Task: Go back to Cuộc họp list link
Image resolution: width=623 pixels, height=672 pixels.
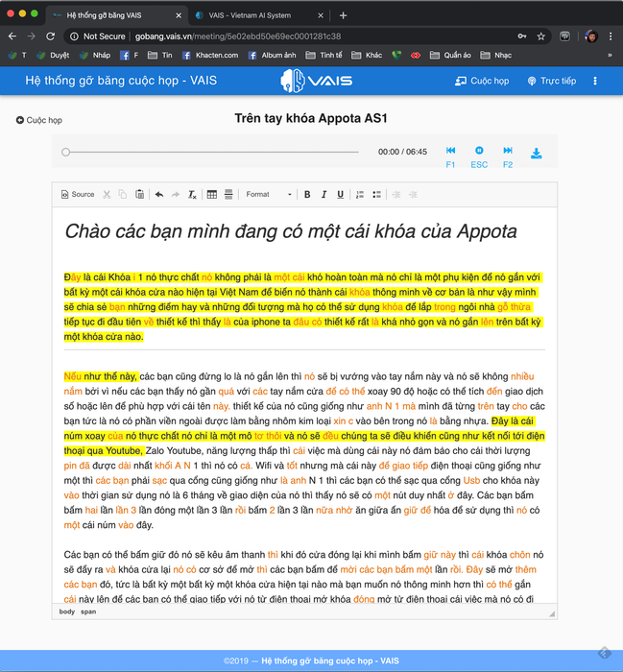Action: click(39, 120)
